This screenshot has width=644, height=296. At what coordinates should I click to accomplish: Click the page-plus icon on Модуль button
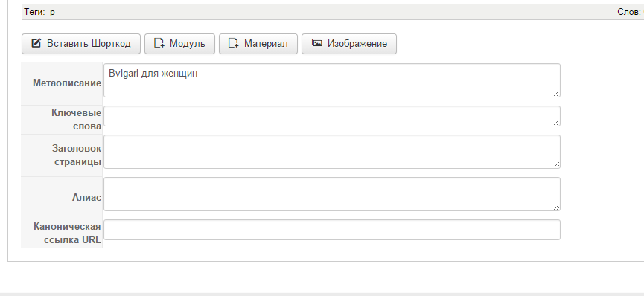click(x=159, y=43)
